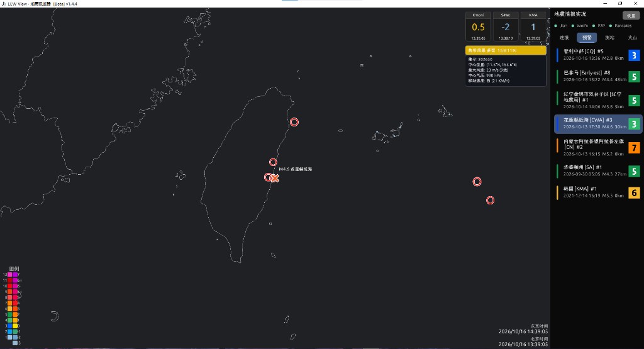The width and height of the screenshot is (644, 349).
Task: Click intensity 5 badge on 华盛顿州 event
Action: [x=634, y=171]
